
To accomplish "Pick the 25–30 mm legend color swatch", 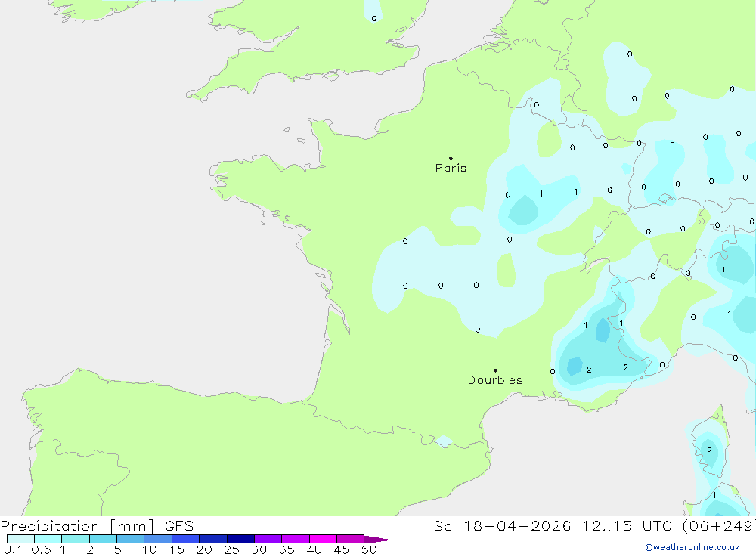I will [x=240, y=539].
